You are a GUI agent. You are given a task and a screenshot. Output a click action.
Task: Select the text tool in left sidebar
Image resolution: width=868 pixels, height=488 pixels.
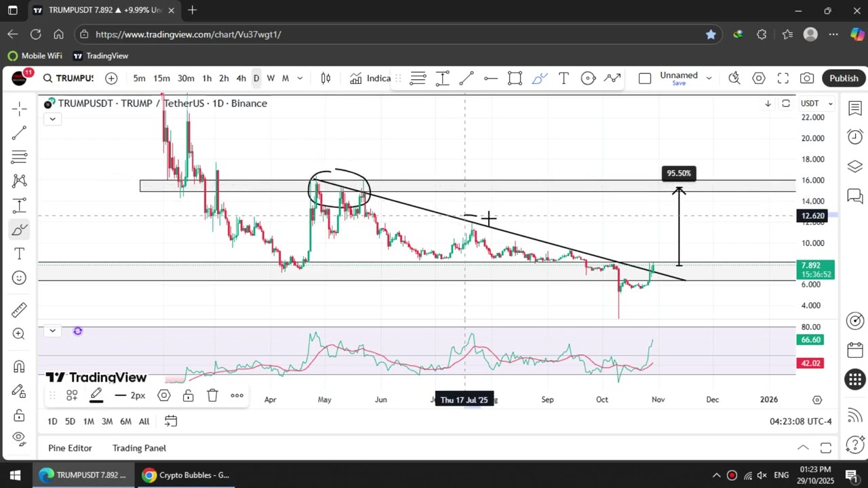click(19, 253)
